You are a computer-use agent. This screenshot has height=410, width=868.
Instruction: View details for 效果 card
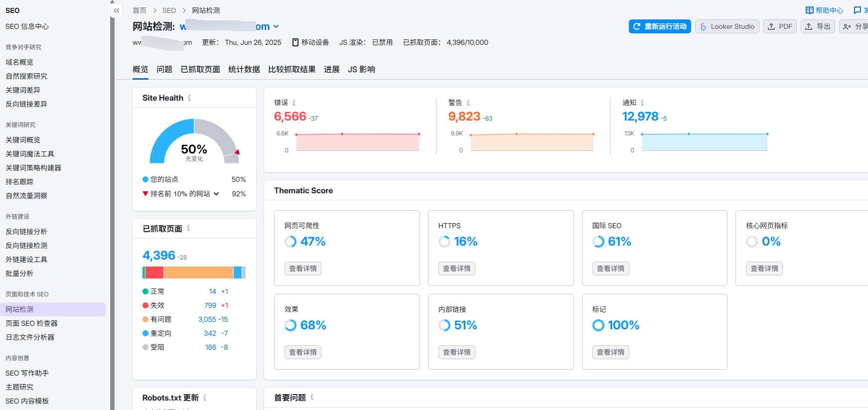coord(303,352)
